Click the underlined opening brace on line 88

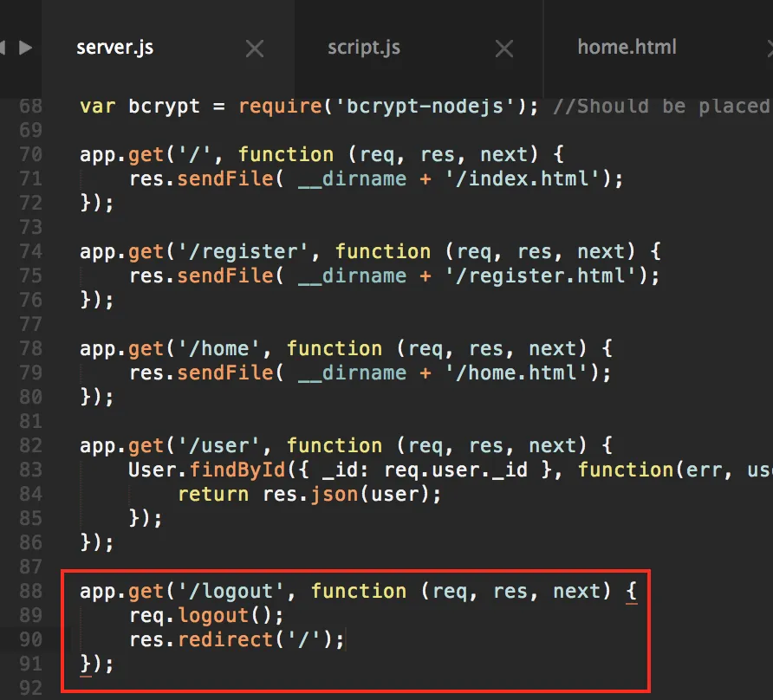pyautogui.click(x=632, y=592)
